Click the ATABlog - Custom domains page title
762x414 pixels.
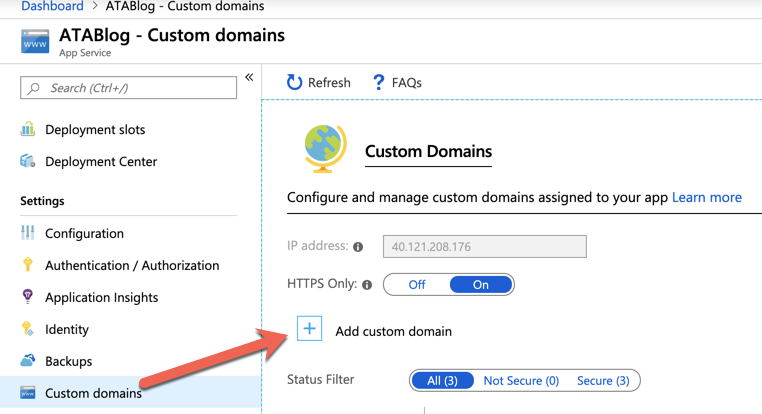coord(172,35)
